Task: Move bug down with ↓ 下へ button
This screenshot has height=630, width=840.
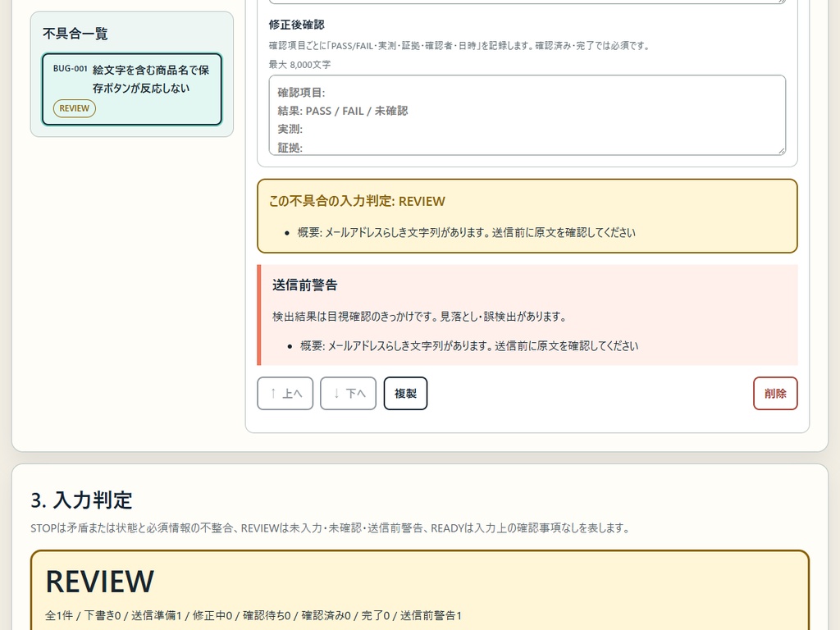Action: tap(348, 393)
